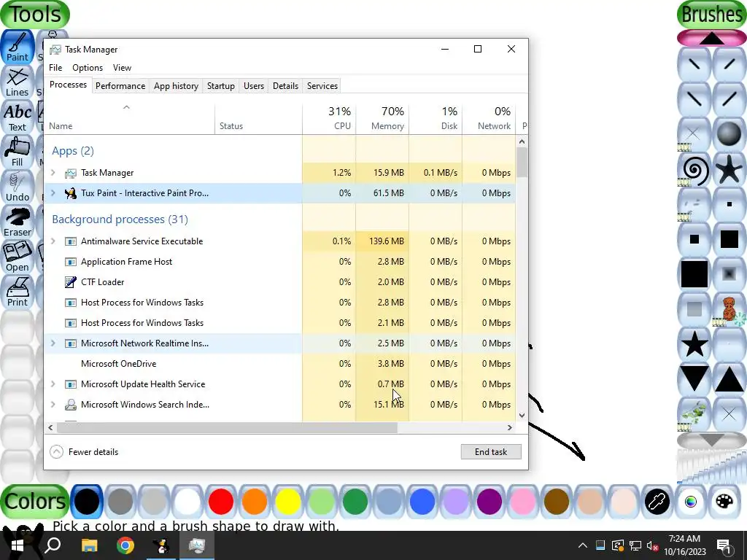Select the purple color swatch
The height and width of the screenshot is (560, 747).
(489, 502)
